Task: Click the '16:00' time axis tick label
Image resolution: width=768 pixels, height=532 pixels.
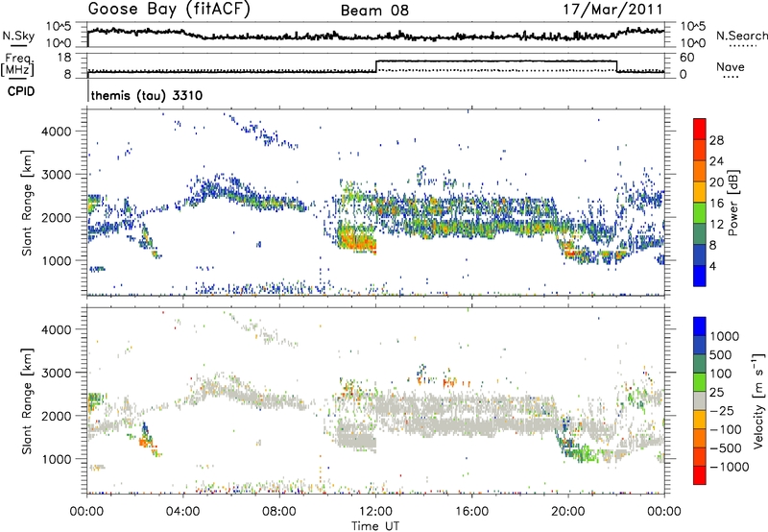Action: click(x=471, y=512)
